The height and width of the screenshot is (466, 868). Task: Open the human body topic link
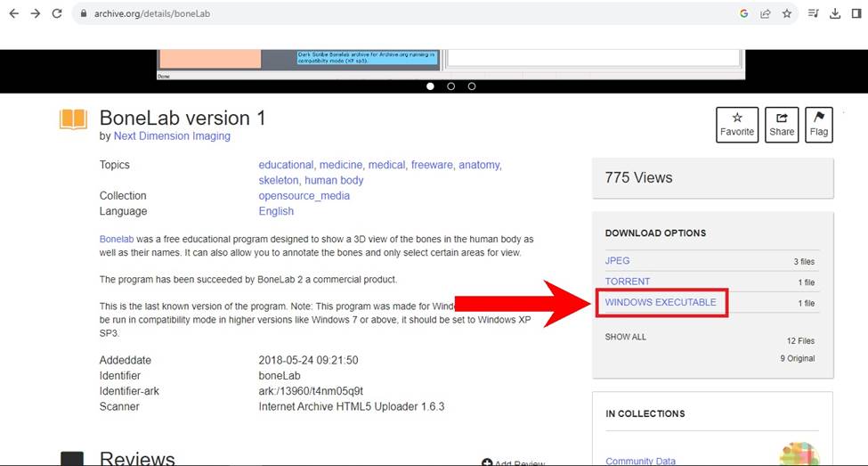pyautogui.click(x=334, y=180)
